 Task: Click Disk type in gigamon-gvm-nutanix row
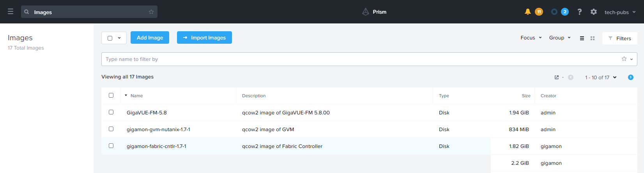pyautogui.click(x=444, y=129)
